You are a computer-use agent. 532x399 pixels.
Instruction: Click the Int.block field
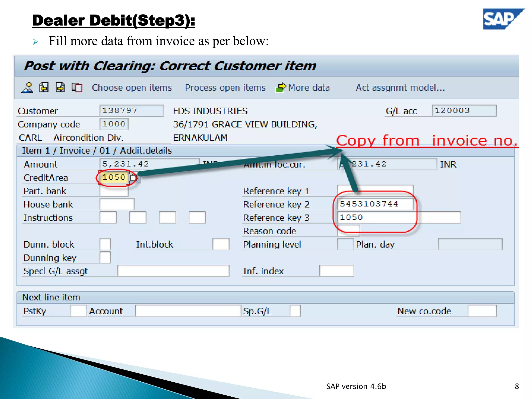pos(221,244)
